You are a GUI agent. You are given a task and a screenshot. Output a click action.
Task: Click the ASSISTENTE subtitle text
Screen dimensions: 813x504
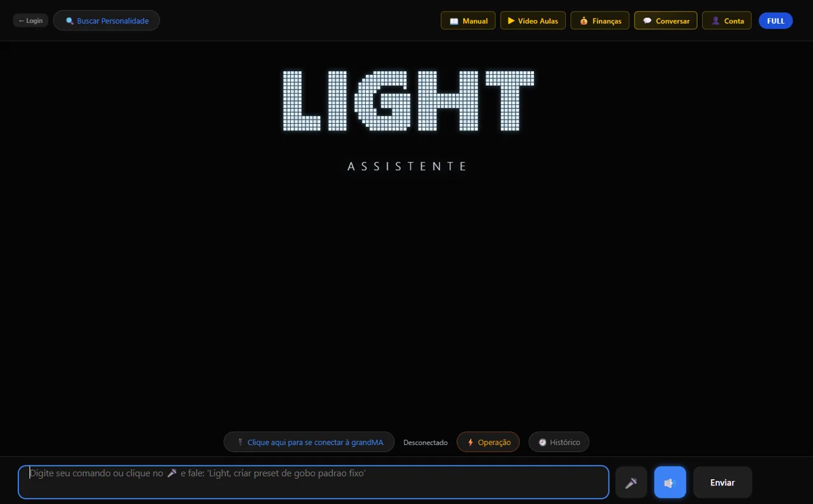point(407,166)
